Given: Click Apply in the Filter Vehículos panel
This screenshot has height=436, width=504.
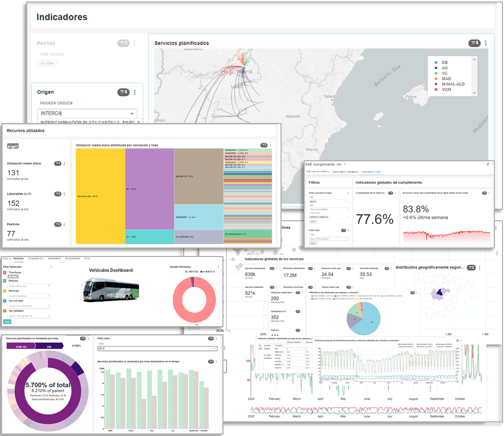Looking at the screenshot, I should pos(7,322).
